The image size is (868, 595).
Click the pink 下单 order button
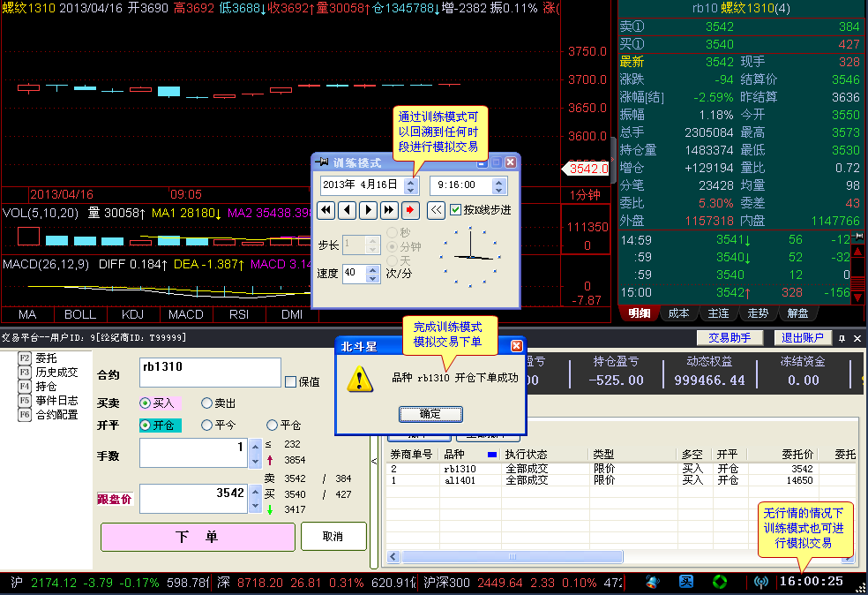(x=198, y=537)
